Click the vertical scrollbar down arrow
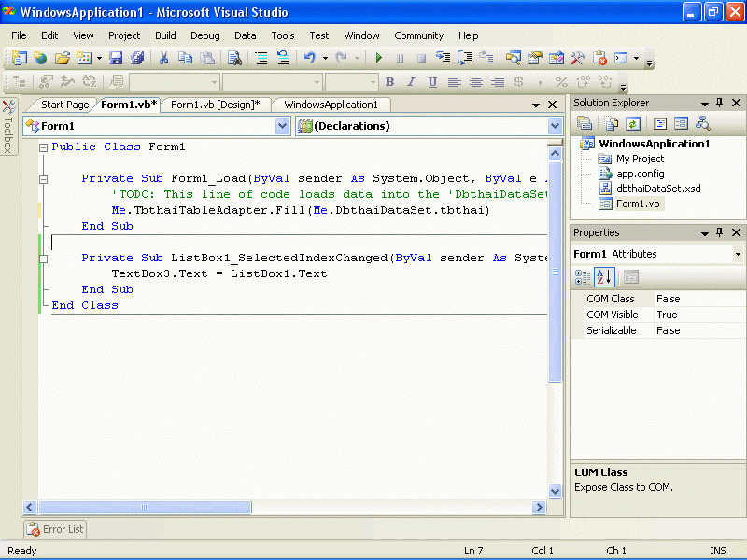The width and height of the screenshot is (747, 560). coord(555,491)
